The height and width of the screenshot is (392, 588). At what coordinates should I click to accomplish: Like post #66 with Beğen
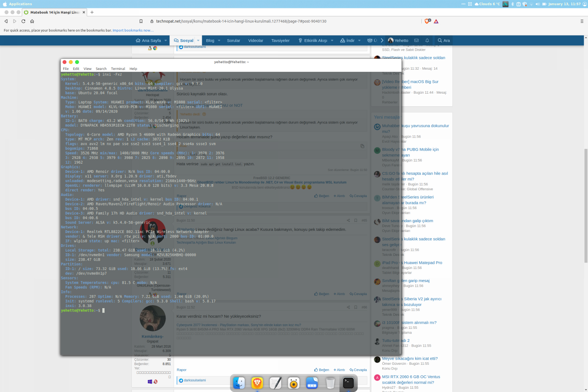tap(322, 370)
